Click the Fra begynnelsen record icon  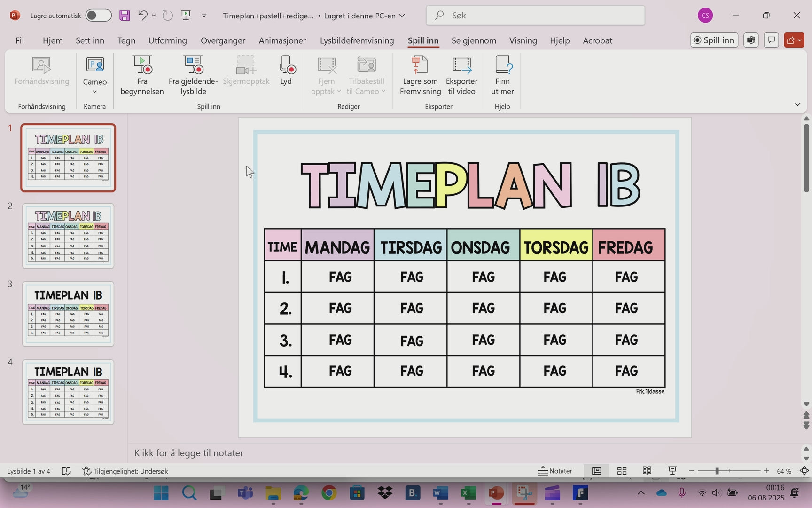point(142,65)
